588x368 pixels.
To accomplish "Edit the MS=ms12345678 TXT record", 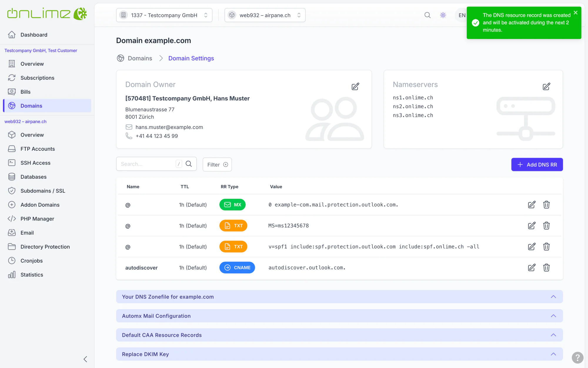I will coord(532,226).
